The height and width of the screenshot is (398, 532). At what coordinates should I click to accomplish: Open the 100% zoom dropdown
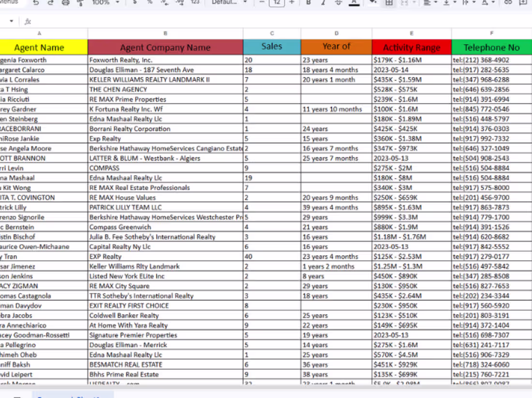106,2
